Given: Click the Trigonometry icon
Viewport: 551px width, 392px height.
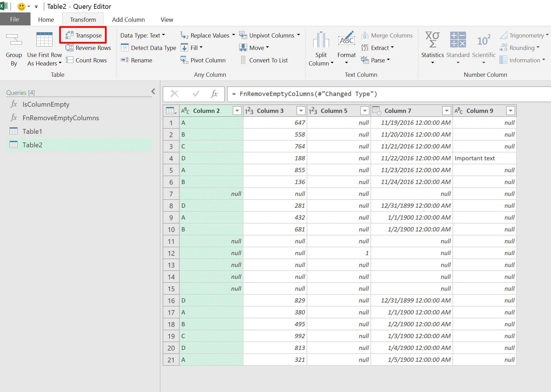Looking at the screenshot, I should [504, 35].
